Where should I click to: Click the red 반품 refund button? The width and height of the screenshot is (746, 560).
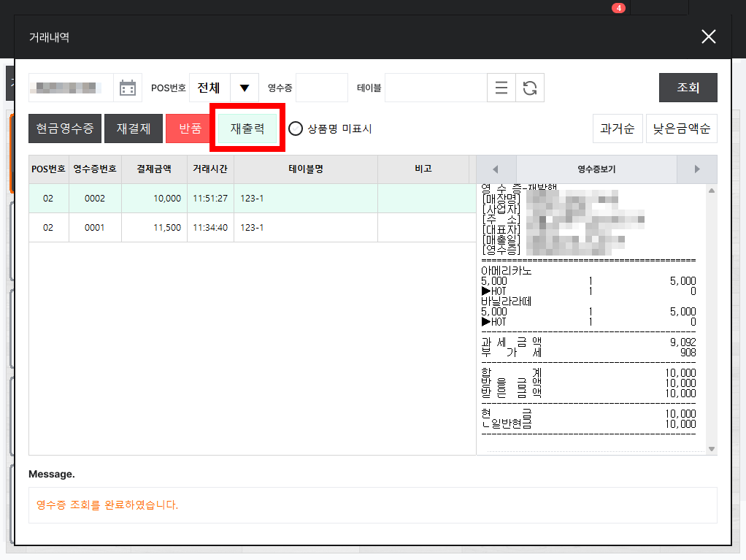tap(191, 129)
